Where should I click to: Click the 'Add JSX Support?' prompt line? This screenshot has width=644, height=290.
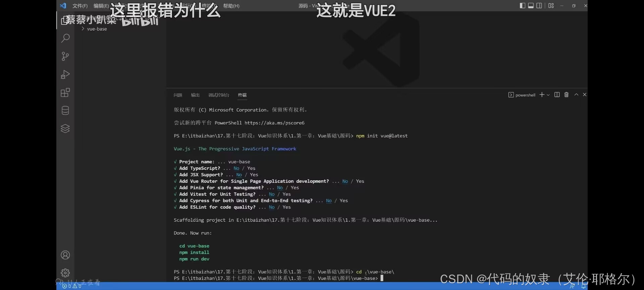tap(216, 175)
